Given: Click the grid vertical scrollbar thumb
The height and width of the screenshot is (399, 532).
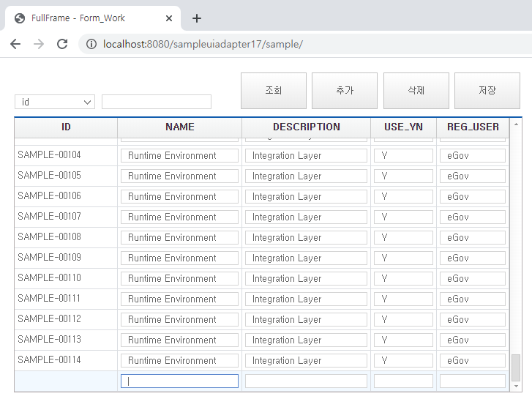Looking at the screenshot, I should coord(516,366).
